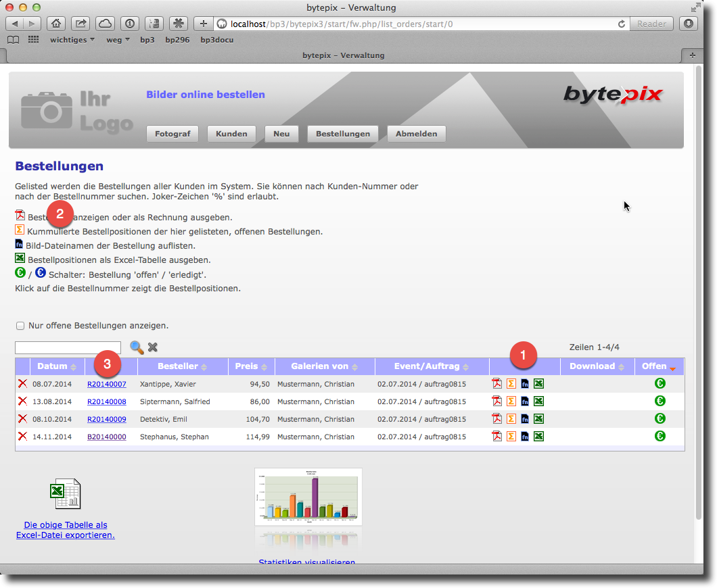Viewport: 717px width, 588px height.
Task: Open PDF invoice for order R20140009
Action: point(496,418)
